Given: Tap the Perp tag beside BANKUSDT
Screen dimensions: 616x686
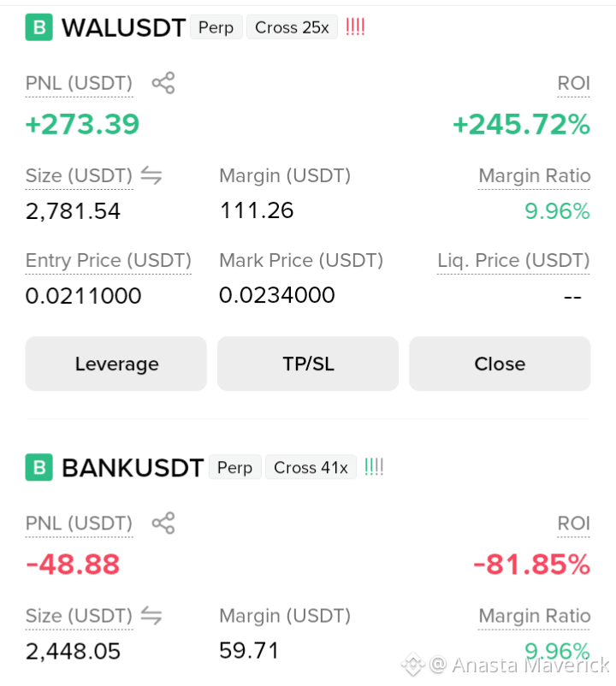Looking at the screenshot, I should tap(235, 467).
